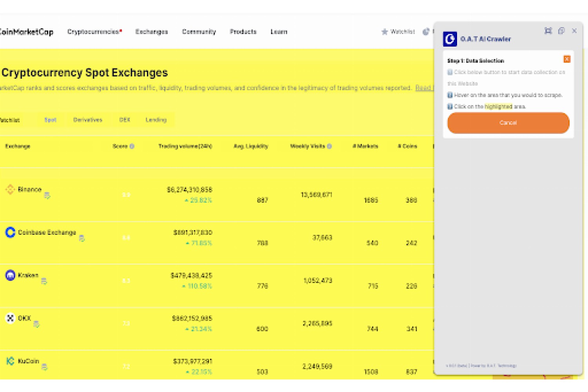Click the KuCoin logo icon
This screenshot has height=392, width=588.
10,361
